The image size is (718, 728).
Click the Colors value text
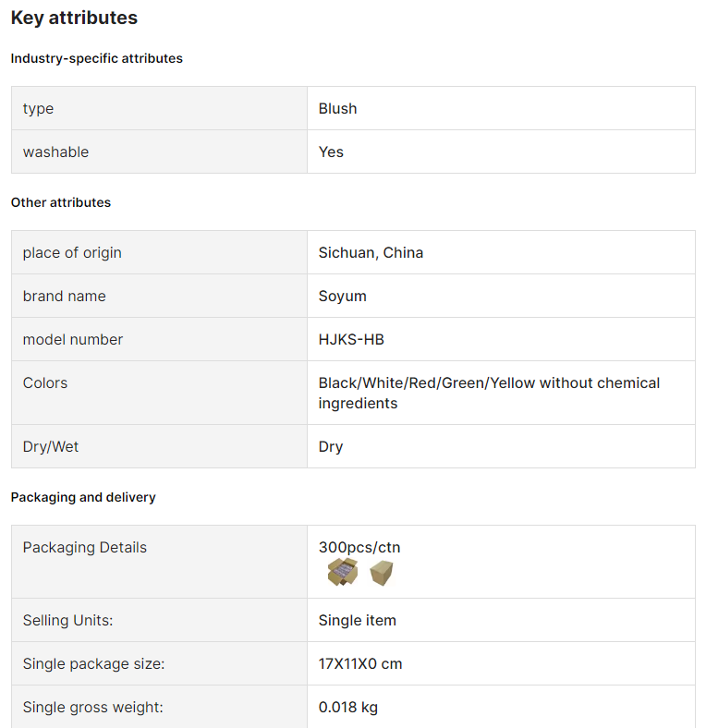point(489,393)
